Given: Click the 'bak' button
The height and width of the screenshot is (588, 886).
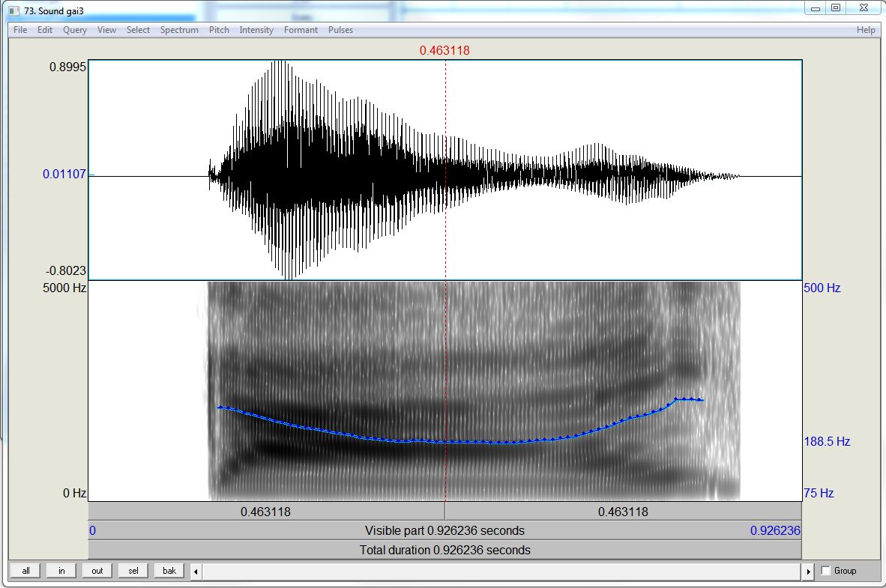Looking at the screenshot, I should [169, 571].
